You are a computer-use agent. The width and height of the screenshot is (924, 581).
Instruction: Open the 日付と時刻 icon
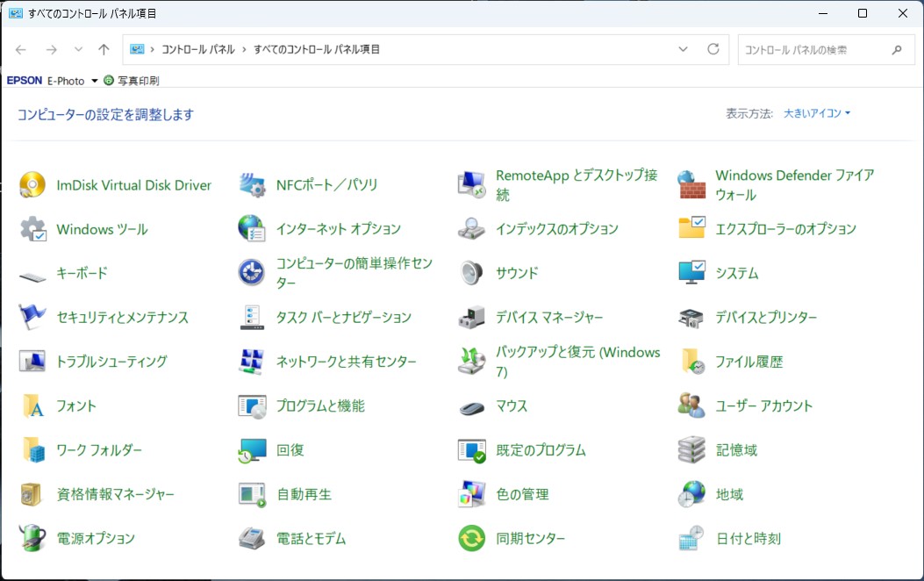coord(691,538)
